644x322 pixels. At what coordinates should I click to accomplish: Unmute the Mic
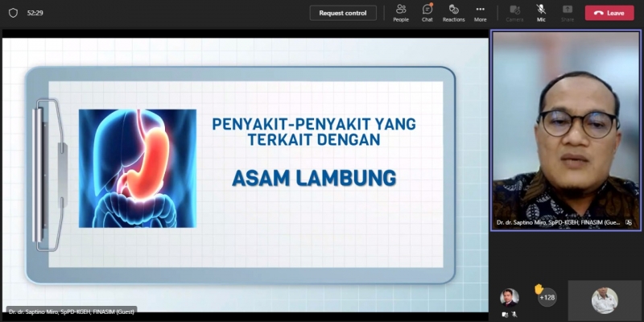click(x=541, y=12)
